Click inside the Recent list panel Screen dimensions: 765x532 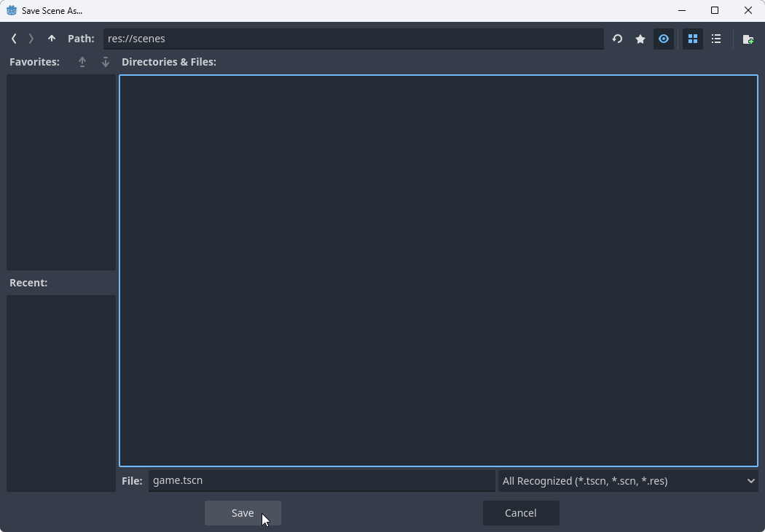[61, 393]
